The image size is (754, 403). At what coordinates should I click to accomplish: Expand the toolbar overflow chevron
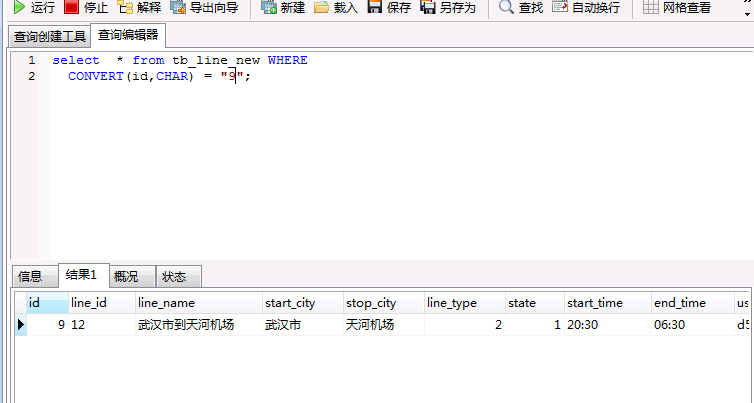point(748,9)
